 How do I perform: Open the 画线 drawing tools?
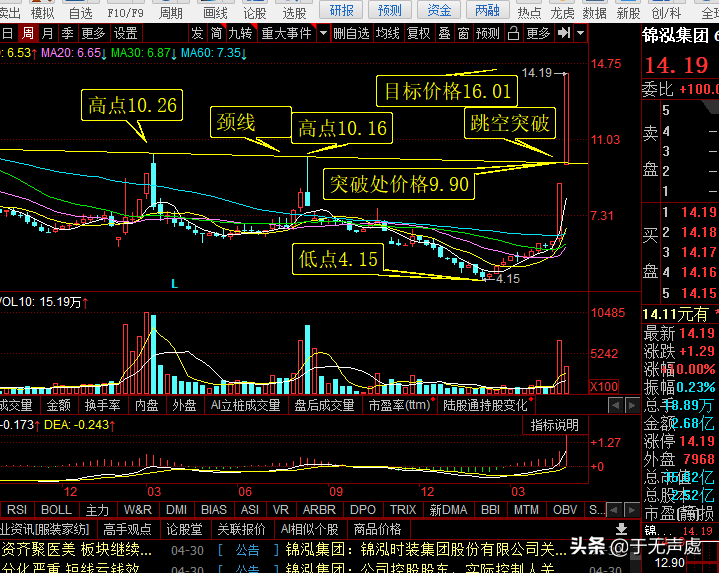click(215, 13)
